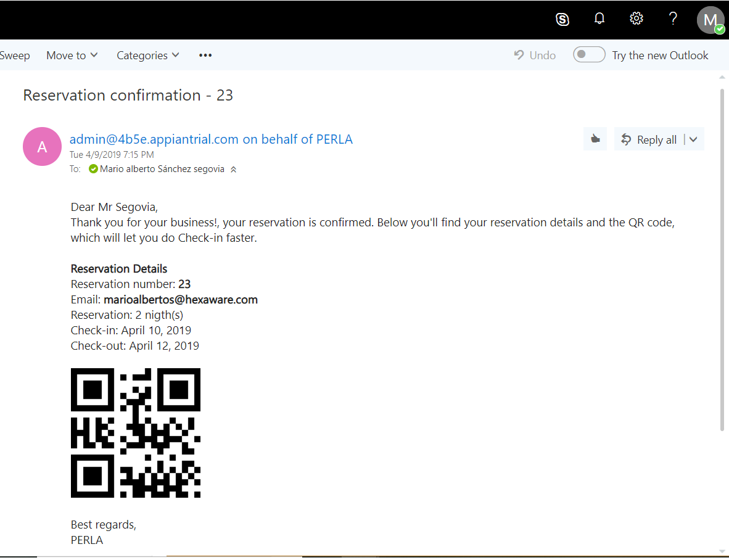The image size is (729, 560).
Task: Click the scroll-up arrow at the scrollbar top
Action: [x=722, y=77]
